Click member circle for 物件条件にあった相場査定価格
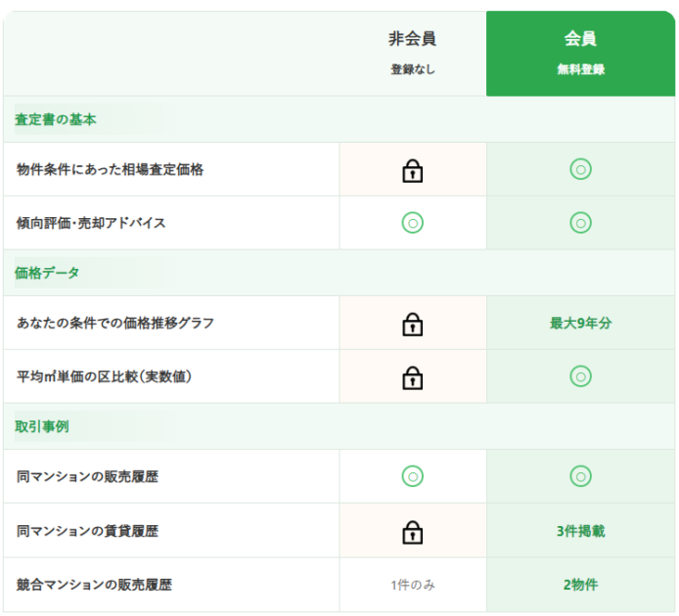 (580, 169)
